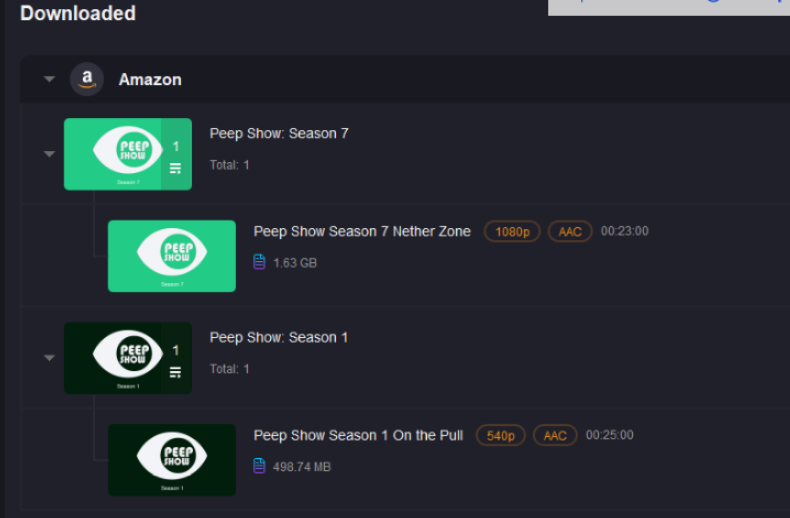Collapse the Amazon section arrow
This screenshot has height=518, width=790.
click(49, 79)
